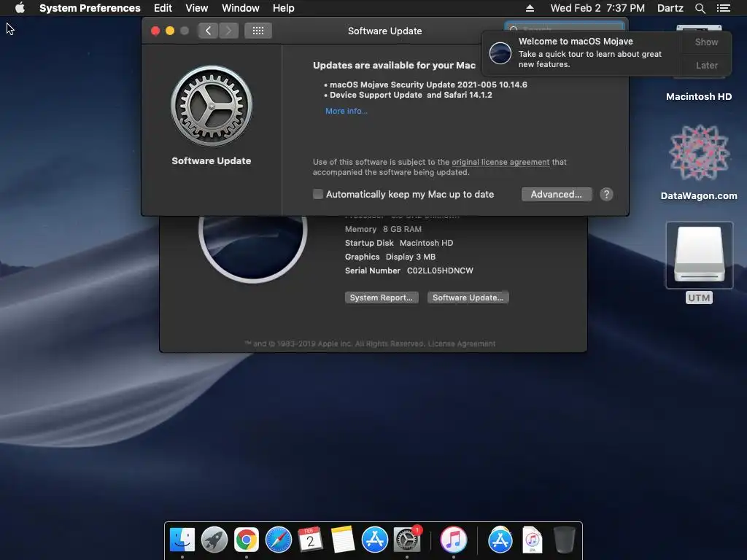
Task: Click the Welcome to macOS Mojave notification title
Action: 576,42
